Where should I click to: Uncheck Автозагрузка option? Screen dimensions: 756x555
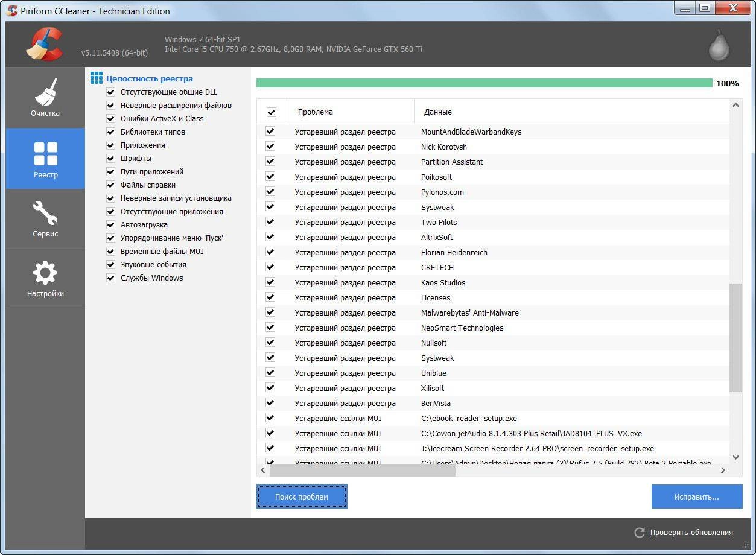click(110, 225)
